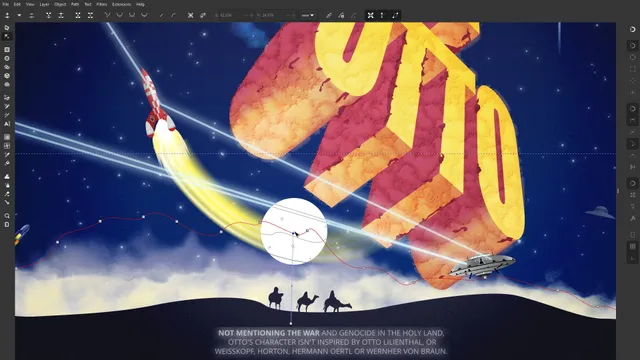The image size is (640, 360).
Task: Select the Paint Bucket tool
Action: [7, 163]
